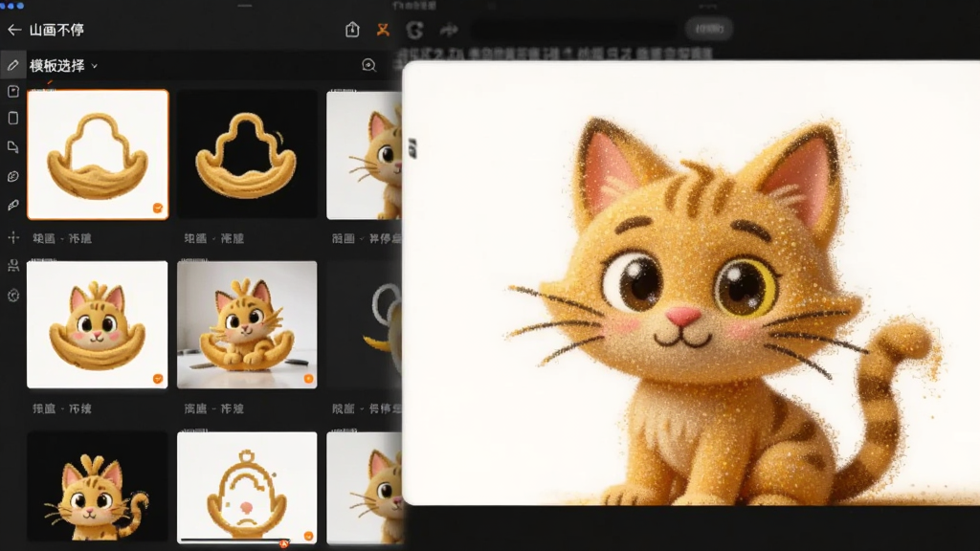Select the pencil tool in the left sidebar
980x551 pixels.
[x=13, y=65]
